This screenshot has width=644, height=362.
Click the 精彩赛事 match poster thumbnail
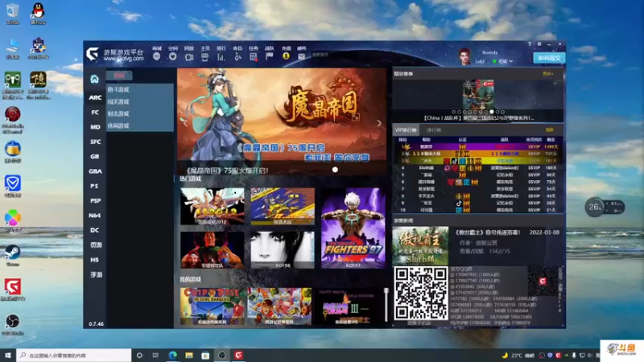click(x=478, y=94)
